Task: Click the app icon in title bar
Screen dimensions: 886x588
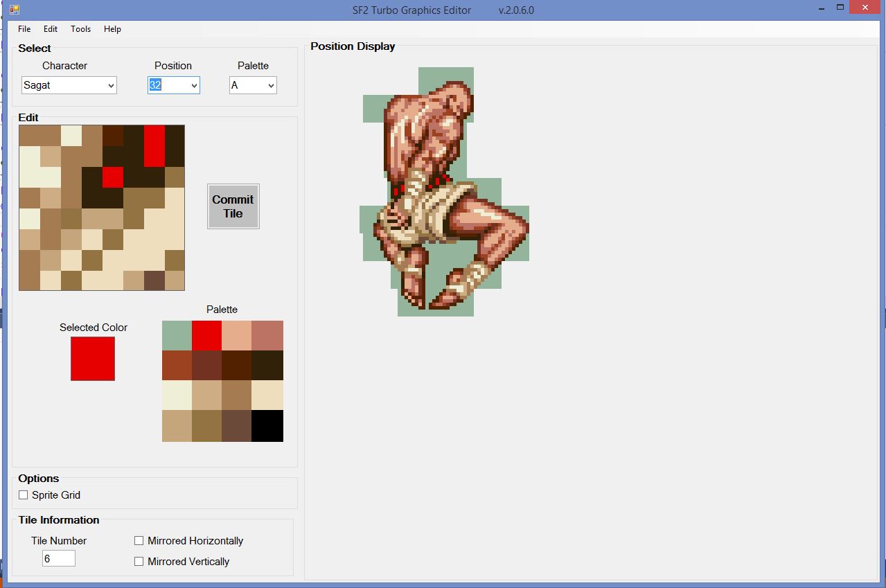Action: click(14, 10)
